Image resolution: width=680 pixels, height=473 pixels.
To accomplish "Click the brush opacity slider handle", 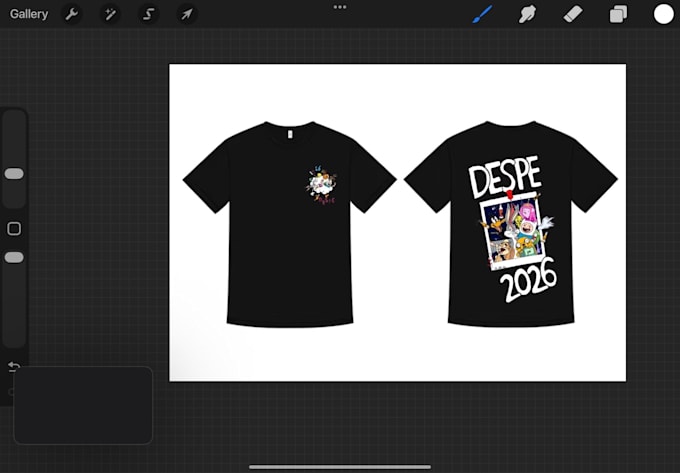I will coord(14,258).
